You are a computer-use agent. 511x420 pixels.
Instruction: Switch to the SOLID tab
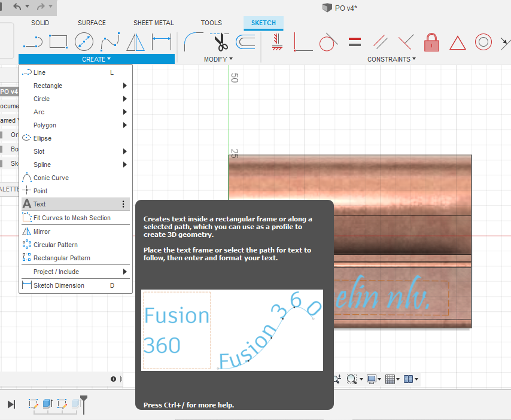point(40,23)
